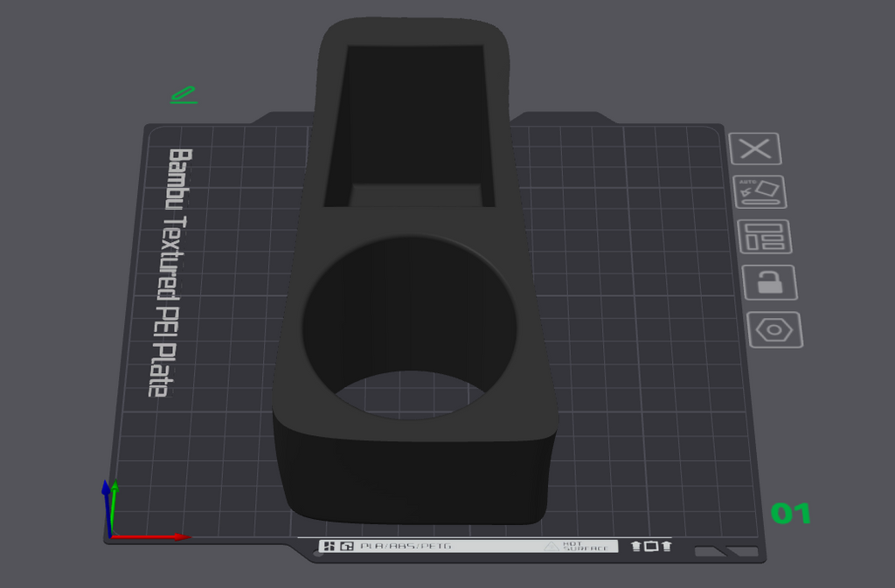895x588 pixels.
Task: Select plate number 01 label
Action: [790, 513]
